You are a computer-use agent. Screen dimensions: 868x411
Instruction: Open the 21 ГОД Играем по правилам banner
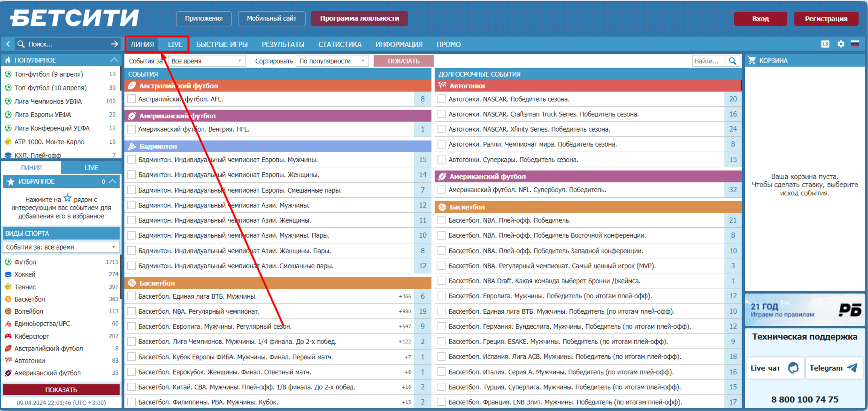click(805, 310)
